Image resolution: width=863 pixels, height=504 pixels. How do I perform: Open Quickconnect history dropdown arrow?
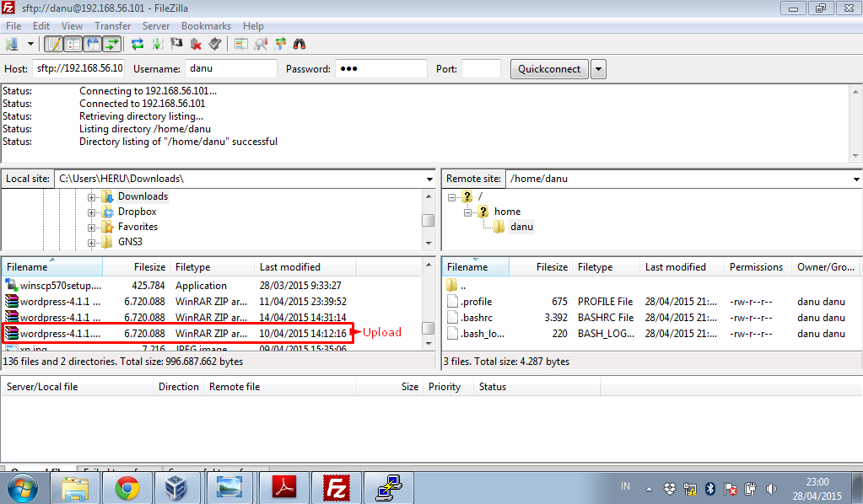(x=598, y=69)
